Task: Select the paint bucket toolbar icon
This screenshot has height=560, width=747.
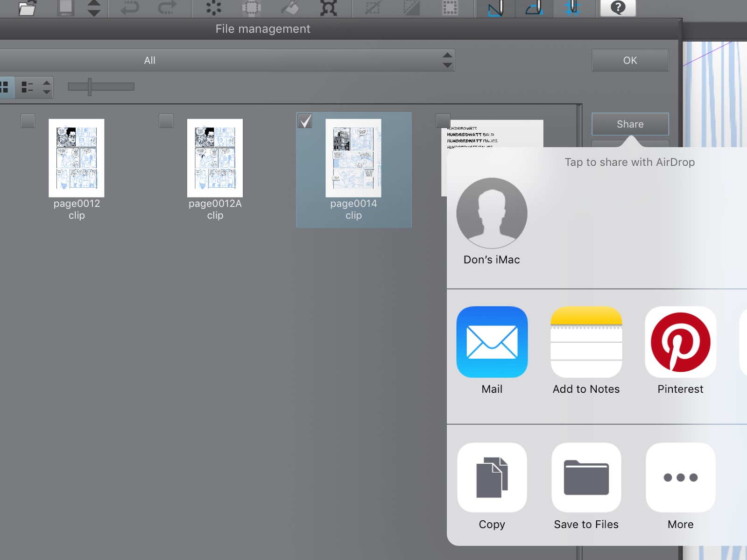Action: (x=290, y=7)
